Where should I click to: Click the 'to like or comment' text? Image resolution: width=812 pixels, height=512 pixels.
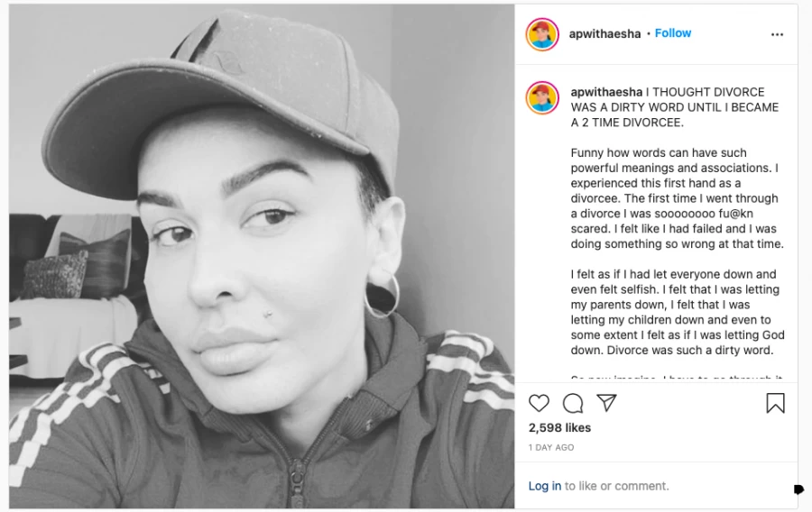pos(617,486)
